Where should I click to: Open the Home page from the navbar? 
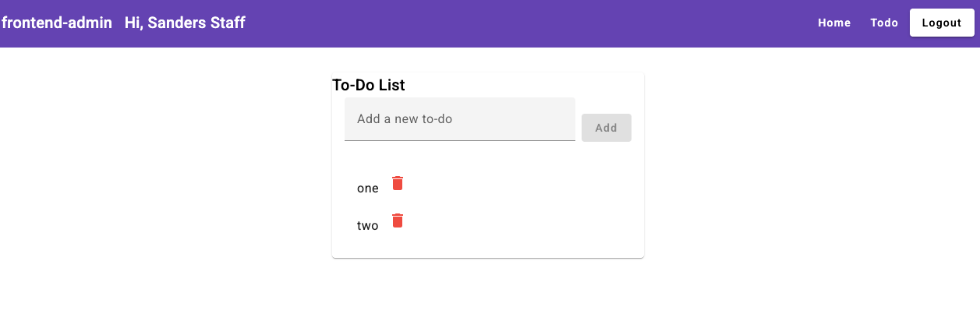[834, 23]
